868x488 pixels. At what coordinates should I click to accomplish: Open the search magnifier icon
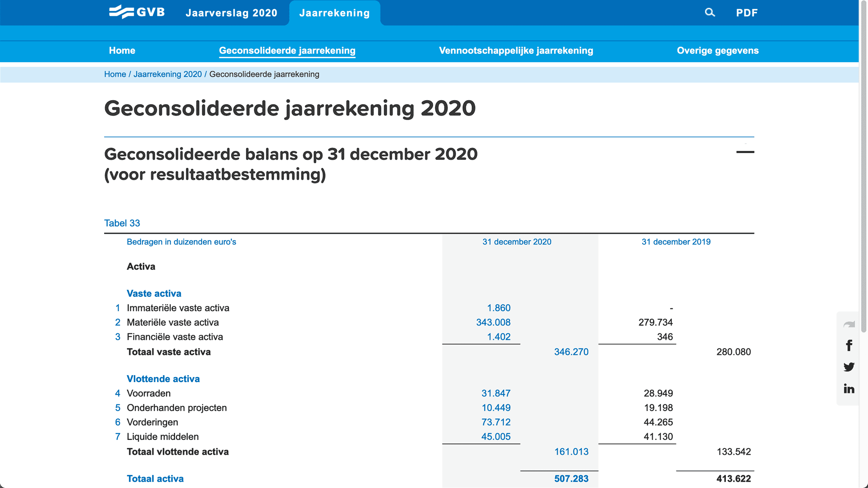click(710, 13)
